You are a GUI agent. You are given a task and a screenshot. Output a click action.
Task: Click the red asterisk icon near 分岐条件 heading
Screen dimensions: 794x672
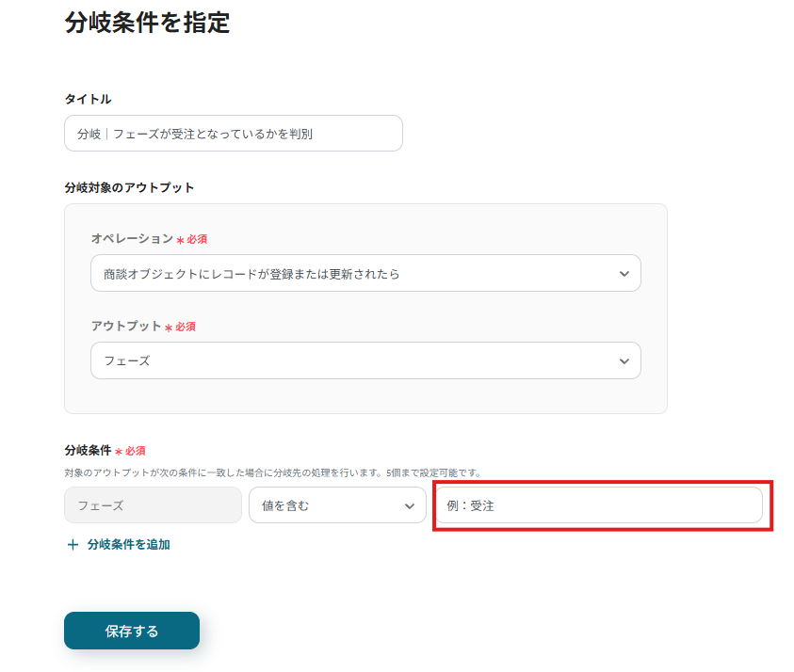click(x=121, y=451)
